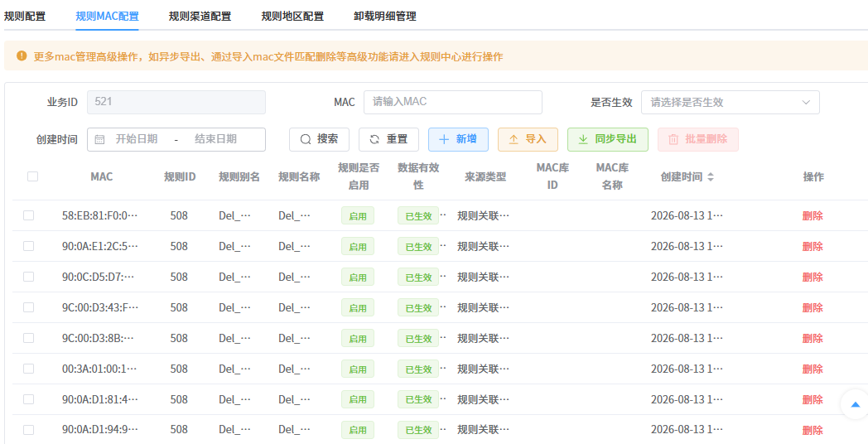Image resolution: width=868 pixels, height=444 pixels.
Task: Click 规则关联… in the 9C:00:D3:43:F… row
Action: [483, 308]
